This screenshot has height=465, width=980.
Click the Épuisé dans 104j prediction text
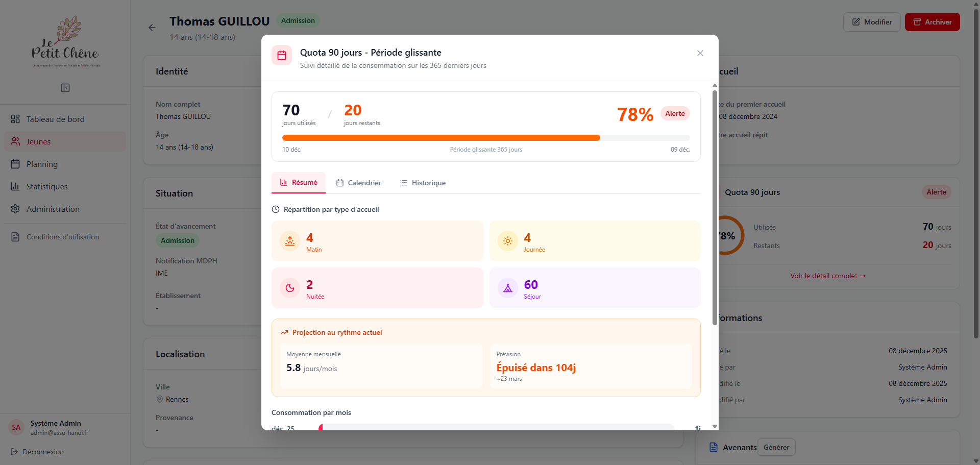pyautogui.click(x=536, y=368)
